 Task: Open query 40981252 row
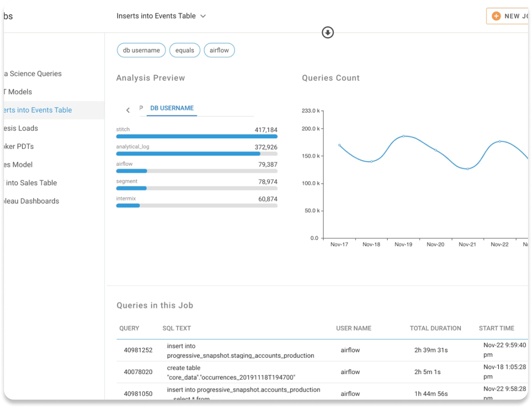[138, 350]
